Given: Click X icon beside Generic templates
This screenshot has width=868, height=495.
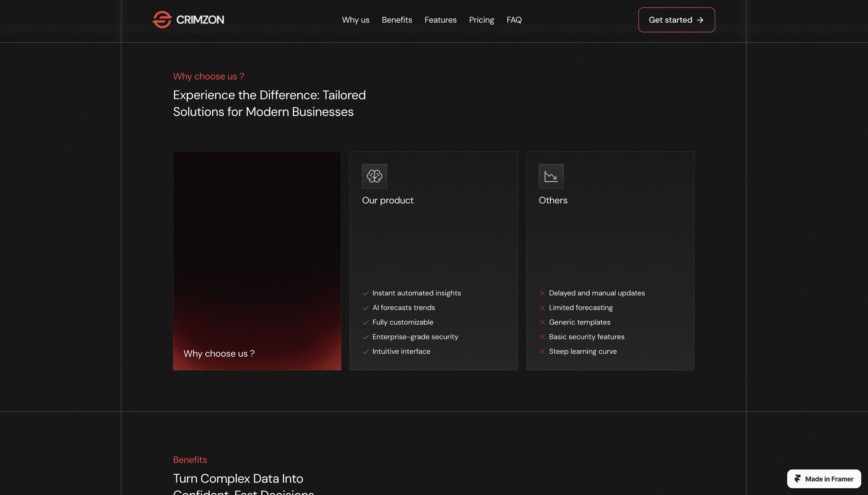Looking at the screenshot, I should tap(542, 322).
